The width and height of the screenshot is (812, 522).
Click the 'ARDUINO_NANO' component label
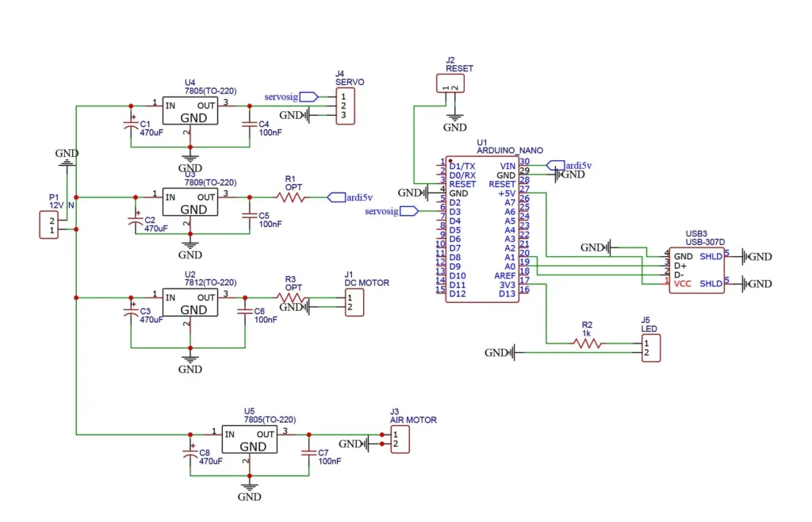[510, 150]
